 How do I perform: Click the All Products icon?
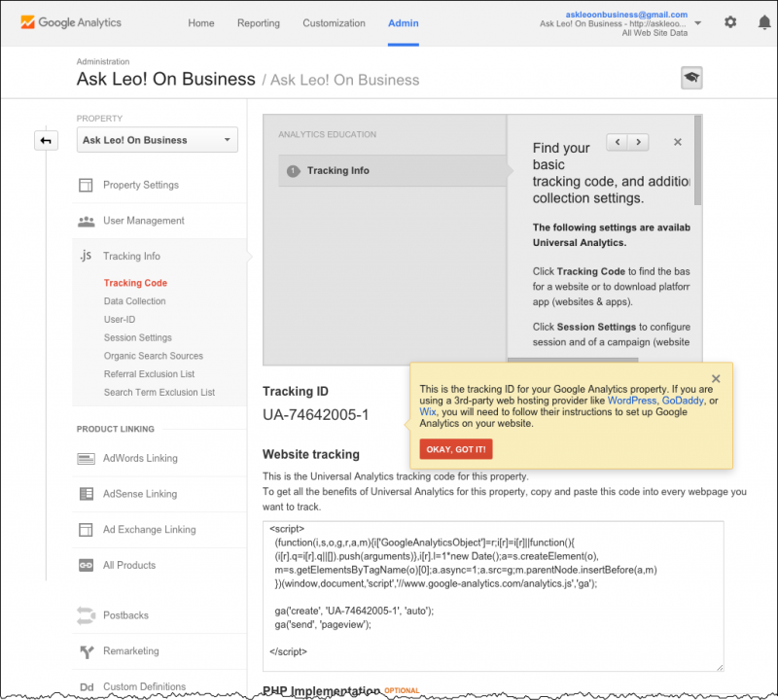86,565
